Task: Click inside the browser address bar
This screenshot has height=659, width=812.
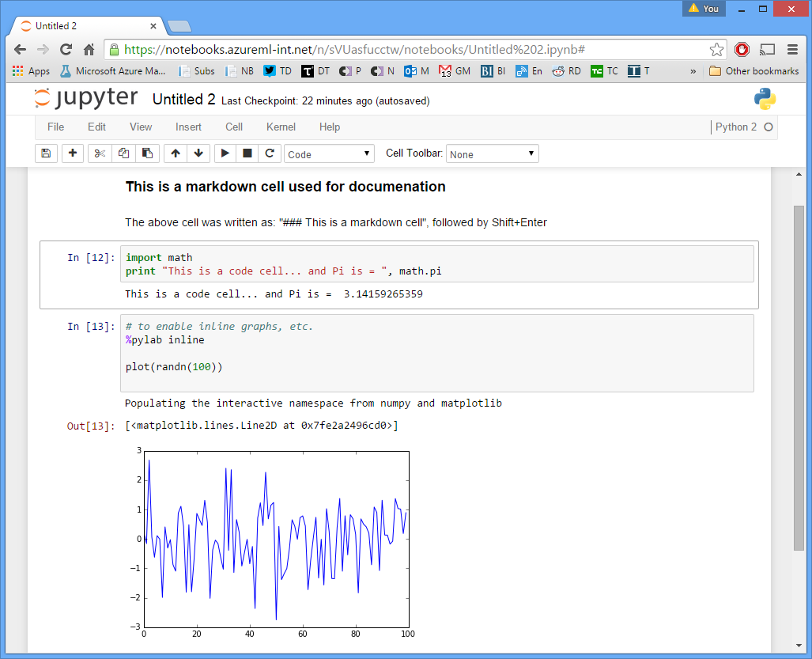Action: pos(395,49)
